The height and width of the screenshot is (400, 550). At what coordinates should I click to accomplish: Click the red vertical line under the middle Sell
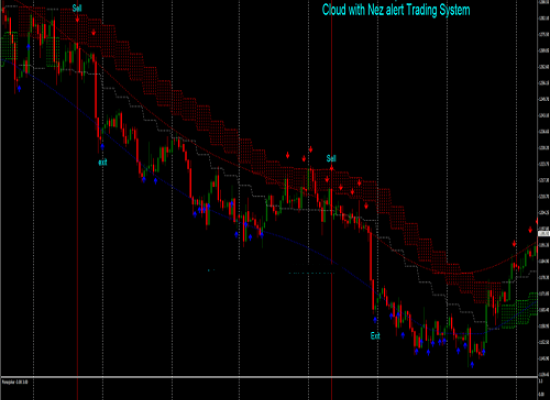pyautogui.click(x=332, y=281)
